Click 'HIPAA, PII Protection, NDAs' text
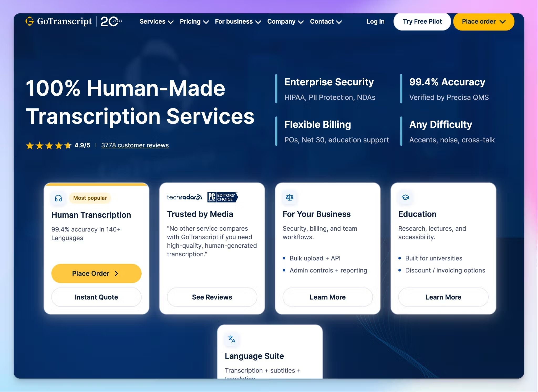Viewport: 538px width, 392px height. click(330, 97)
